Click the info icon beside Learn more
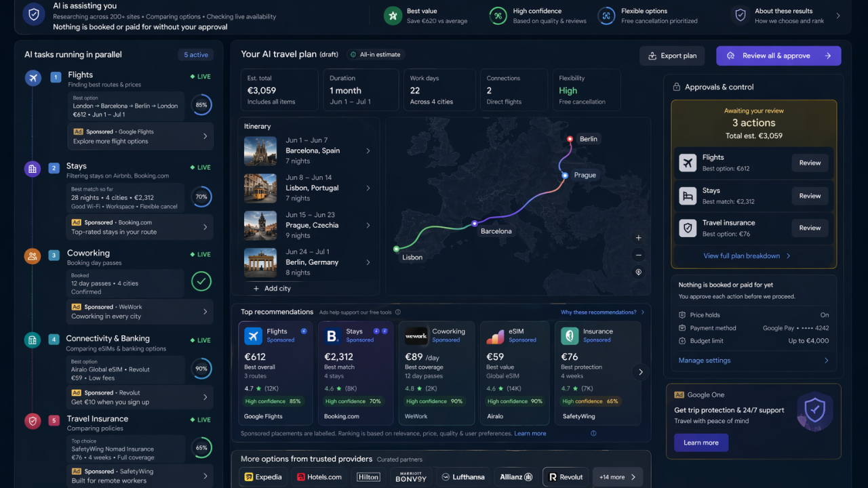This screenshot has height=488, width=868. tap(593, 434)
